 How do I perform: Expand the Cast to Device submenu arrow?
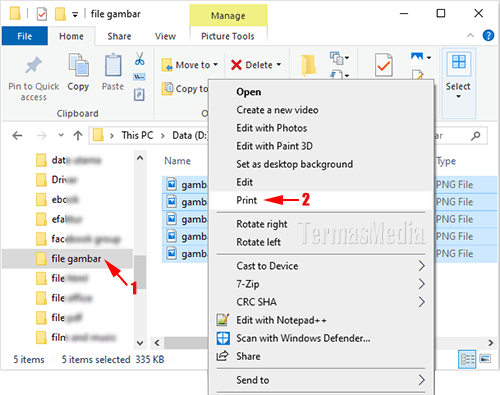click(422, 266)
